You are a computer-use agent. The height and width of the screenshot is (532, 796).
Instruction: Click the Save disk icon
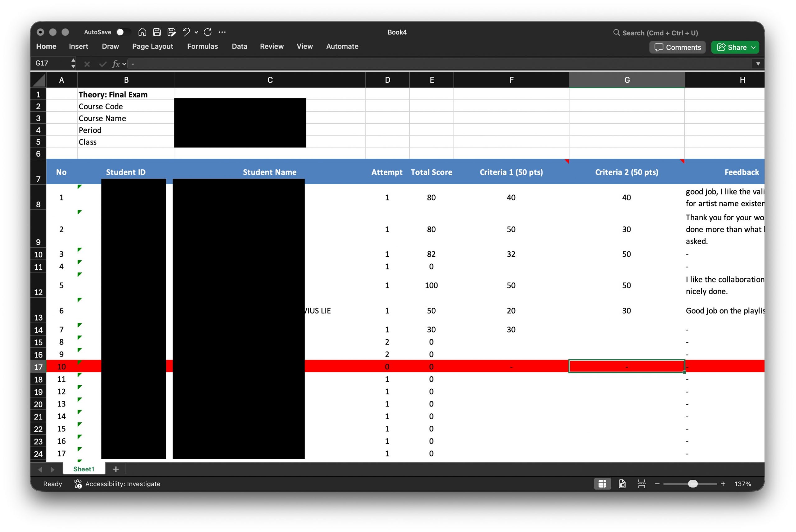click(157, 32)
